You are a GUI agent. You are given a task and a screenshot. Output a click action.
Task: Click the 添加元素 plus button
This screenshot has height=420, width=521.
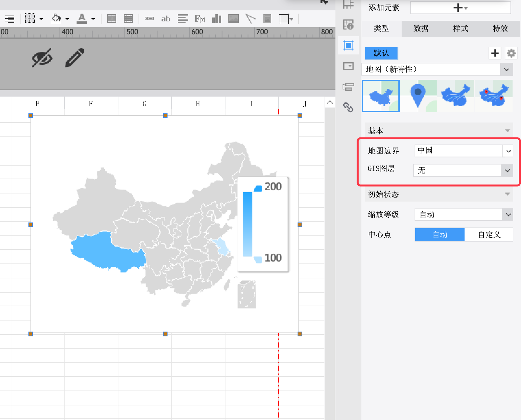460,8
